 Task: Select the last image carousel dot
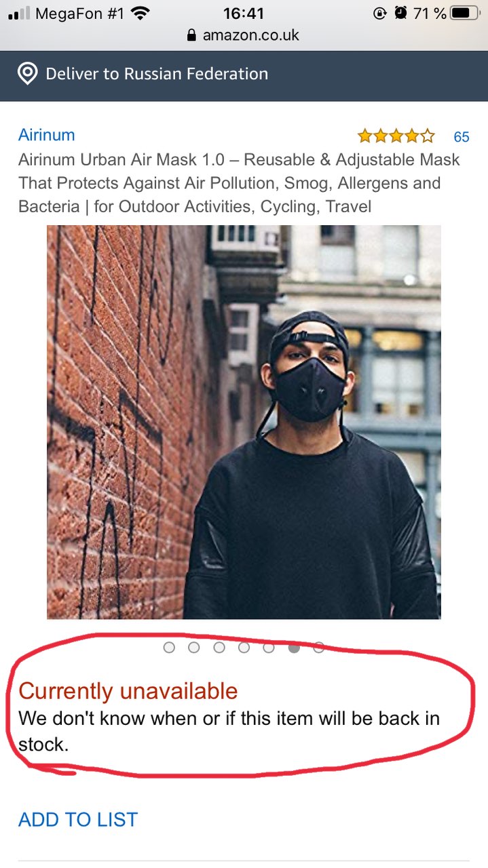pyautogui.click(x=319, y=648)
